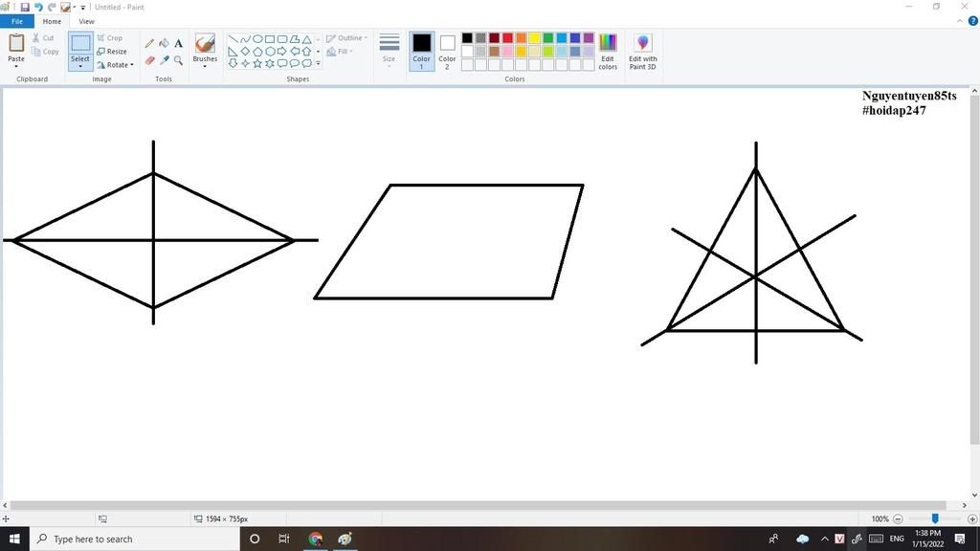Switch to the Home tab
The height and width of the screenshot is (551, 980).
point(52,21)
